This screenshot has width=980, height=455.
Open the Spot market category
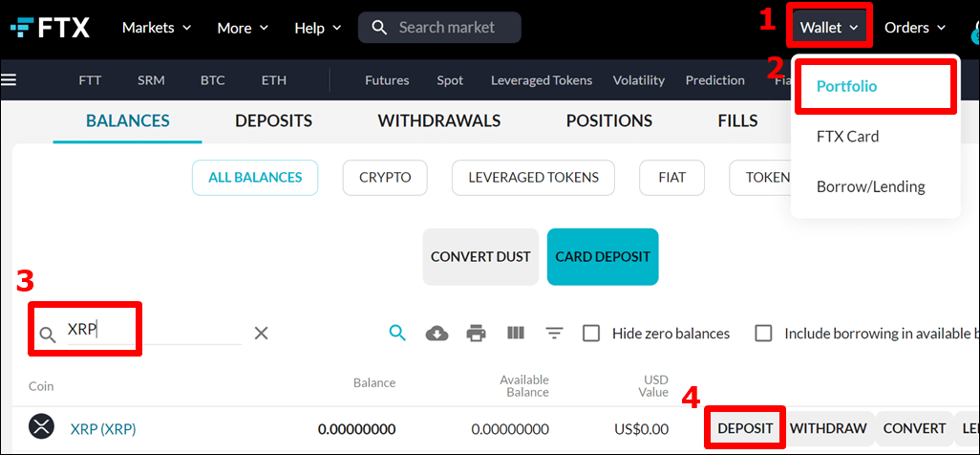[x=450, y=80]
